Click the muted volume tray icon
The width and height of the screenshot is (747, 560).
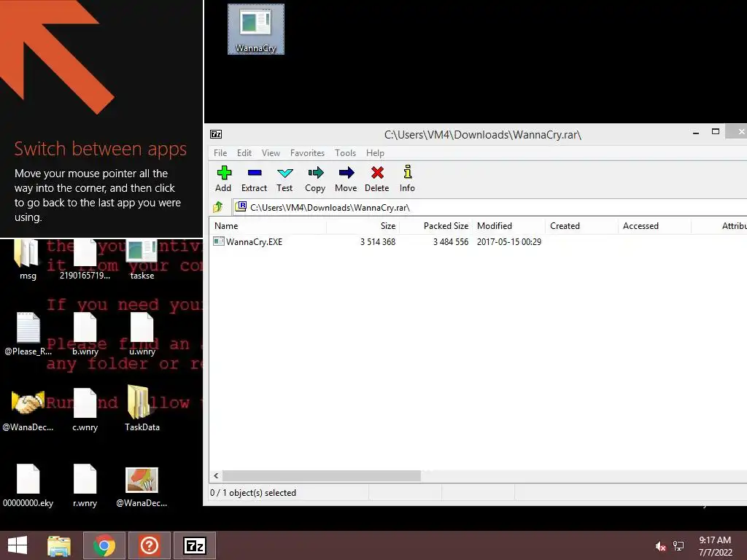[x=660, y=546]
